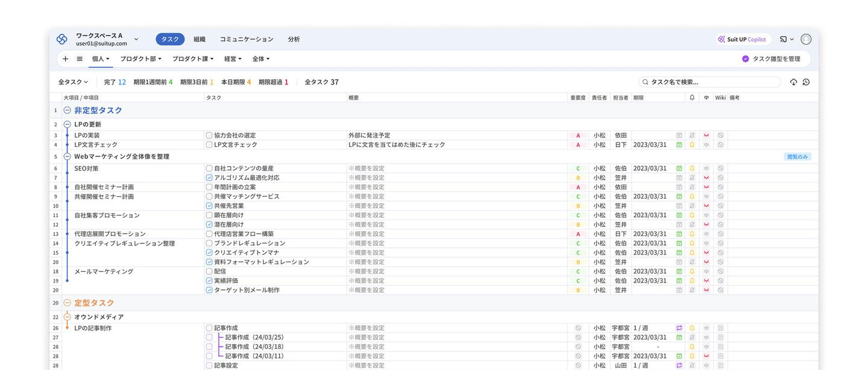Open the hamburger list menu icon
This screenshot has width=868, height=370.
click(x=80, y=59)
